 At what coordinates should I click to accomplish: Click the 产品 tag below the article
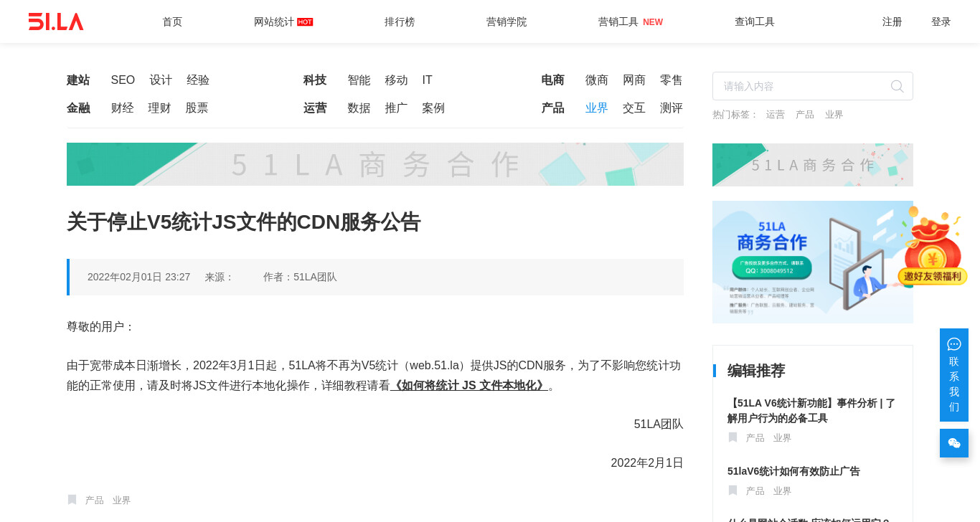(95, 500)
